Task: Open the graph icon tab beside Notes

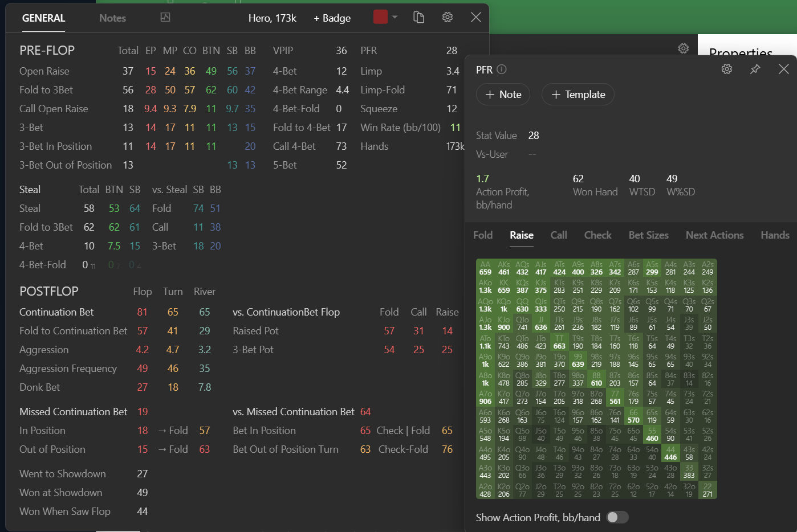Action: click(165, 18)
